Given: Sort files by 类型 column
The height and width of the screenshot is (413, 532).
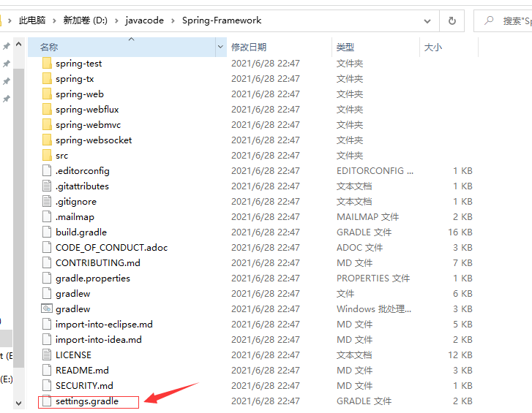Looking at the screenshot, I should click(x=345, y=47).
